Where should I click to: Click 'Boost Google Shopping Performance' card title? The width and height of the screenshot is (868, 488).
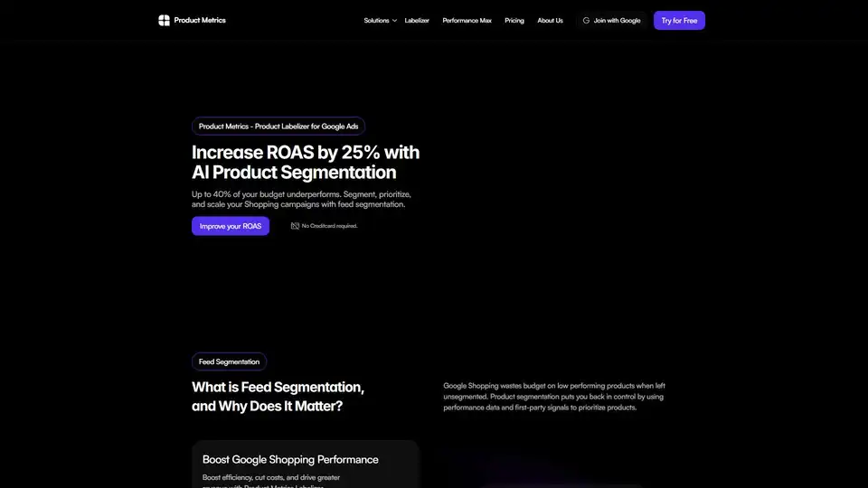tap(290, 459)
